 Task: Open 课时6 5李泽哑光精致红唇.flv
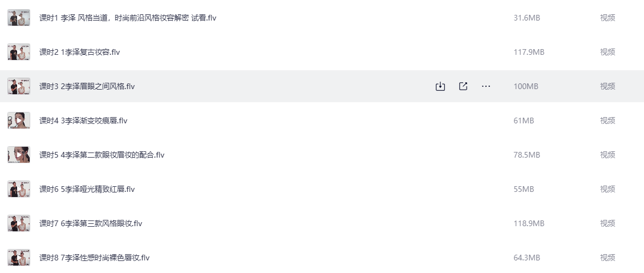coord(87,189)
